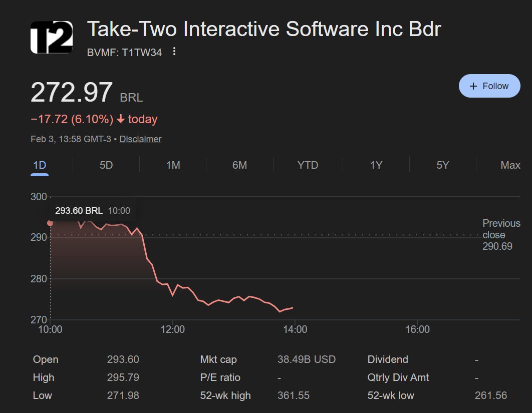The width and height of the screenshot is (532, 413).
Task: Click the Follow button
Action: coord(489,86)
